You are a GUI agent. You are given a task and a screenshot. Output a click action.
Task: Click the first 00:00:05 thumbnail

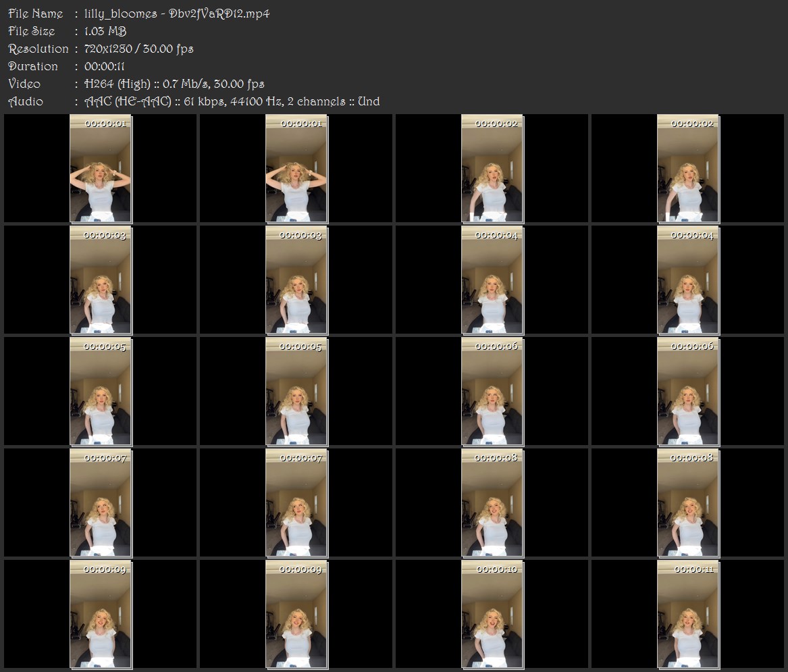pyautogui.click(x=101, y=392)
